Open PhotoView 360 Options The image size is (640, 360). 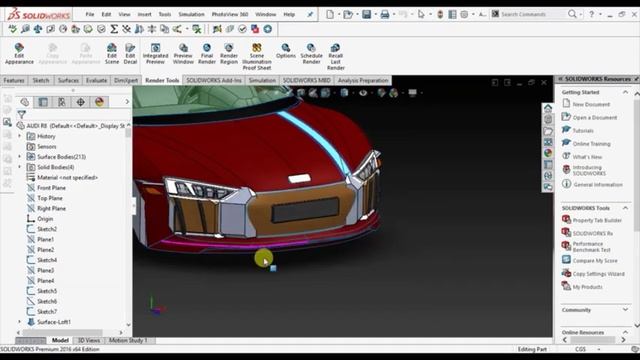[x=286, y=51]
